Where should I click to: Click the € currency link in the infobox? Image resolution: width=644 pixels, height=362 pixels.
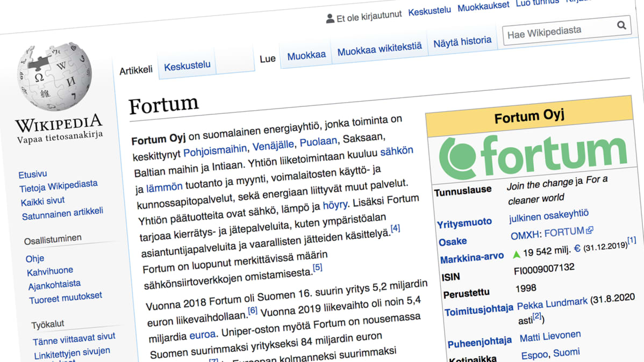tap(577, 248)
